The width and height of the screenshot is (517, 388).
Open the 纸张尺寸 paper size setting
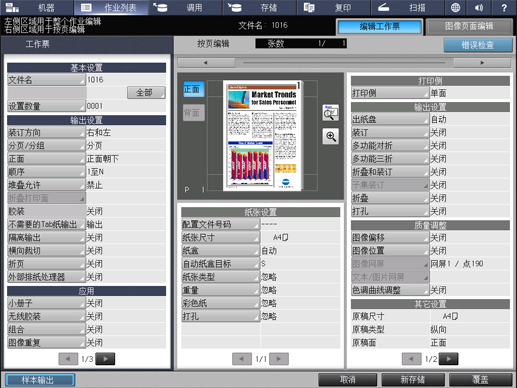220,238
